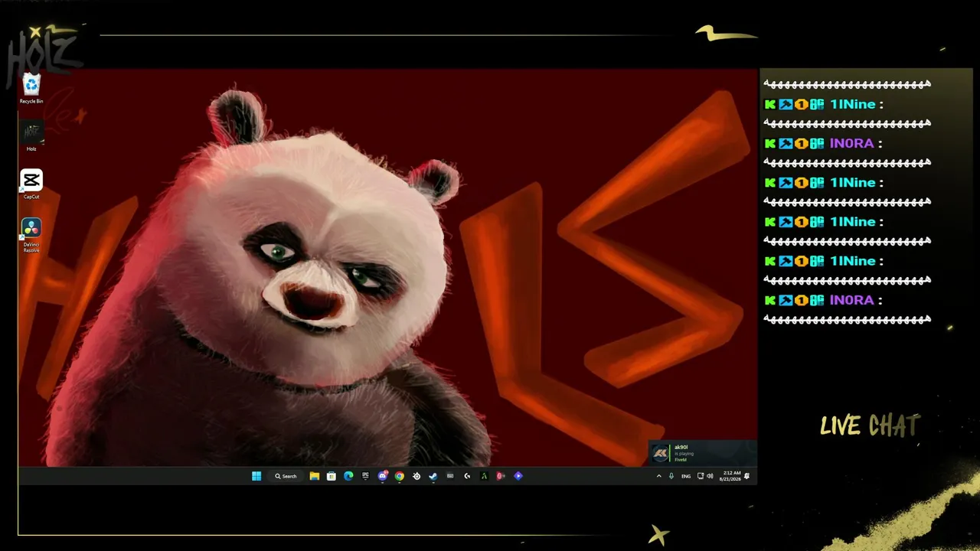Open Steam from the taskbar

pyautogui.click(x=433, y=476)
